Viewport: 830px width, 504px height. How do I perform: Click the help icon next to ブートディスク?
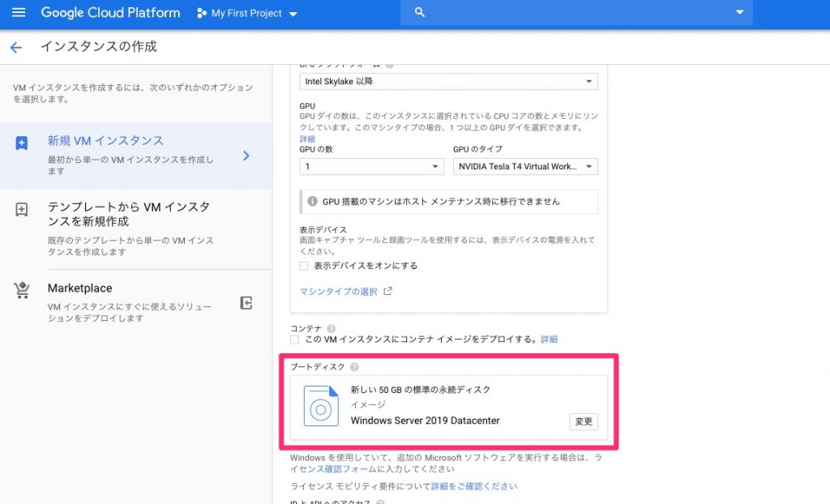coord(354,367)
